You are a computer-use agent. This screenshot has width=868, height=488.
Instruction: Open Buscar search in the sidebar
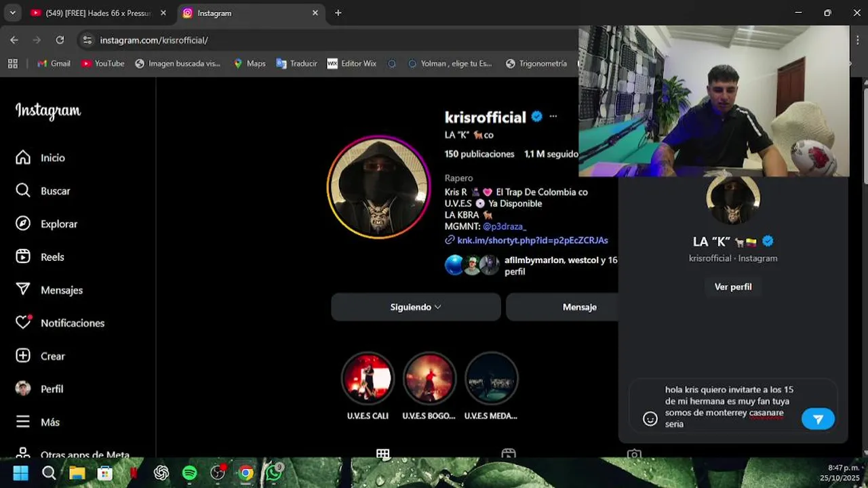click(43, 191)
